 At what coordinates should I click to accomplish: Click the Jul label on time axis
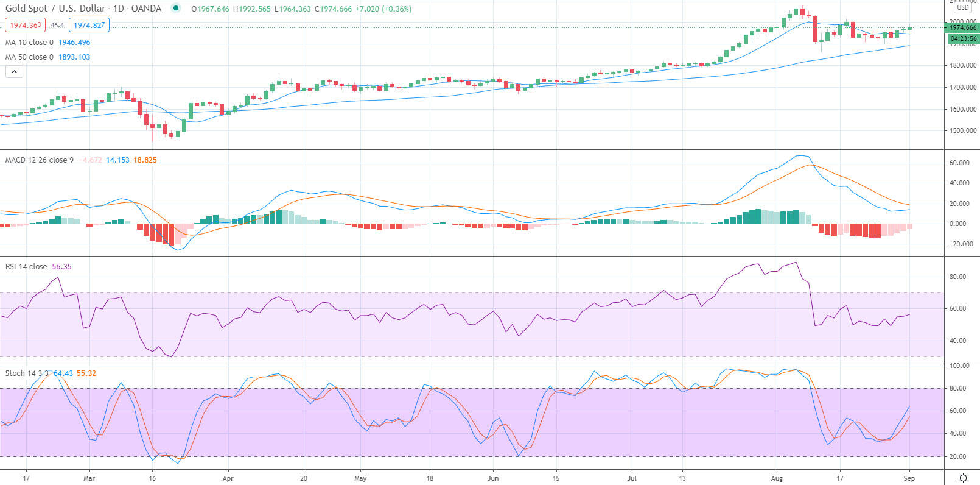632,478
